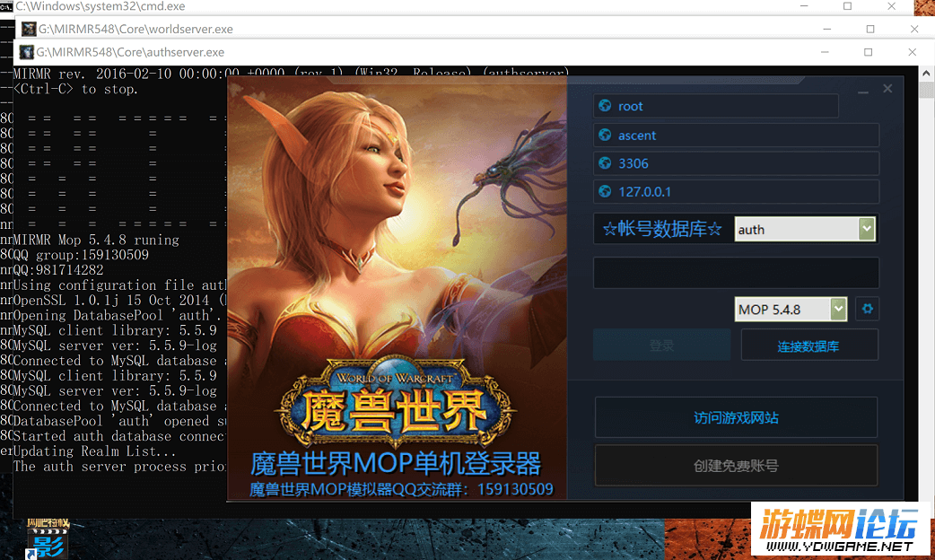Maximize the authserver.exe window
Image resolution: width=935 pixels, height=560 pixels.
(869, 52)
